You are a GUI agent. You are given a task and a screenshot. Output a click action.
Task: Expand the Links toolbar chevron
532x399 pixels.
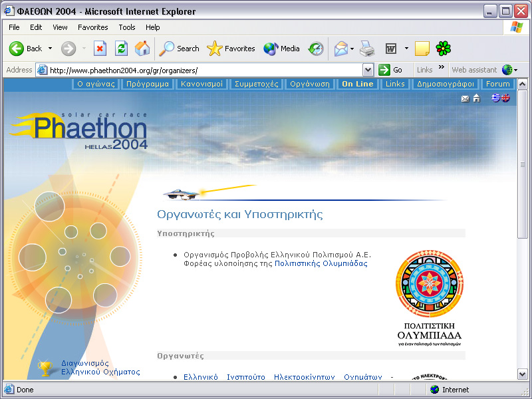442,67
